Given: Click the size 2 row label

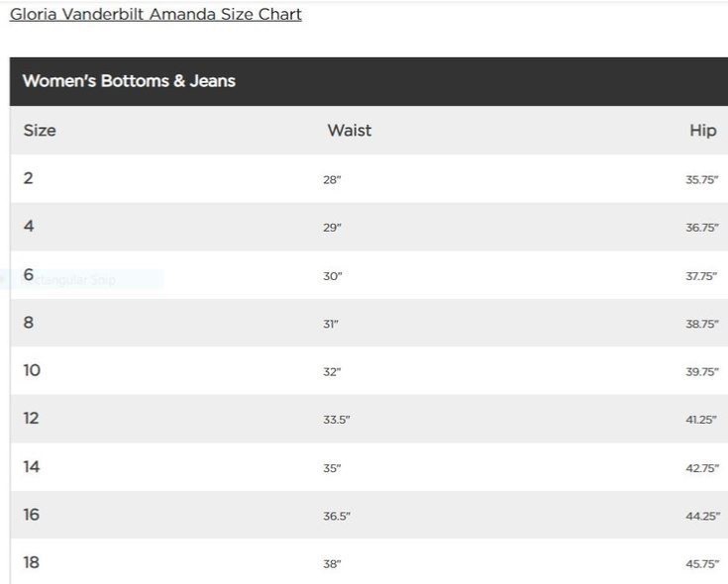Looking at the screenshot, I should click(29, 178).
